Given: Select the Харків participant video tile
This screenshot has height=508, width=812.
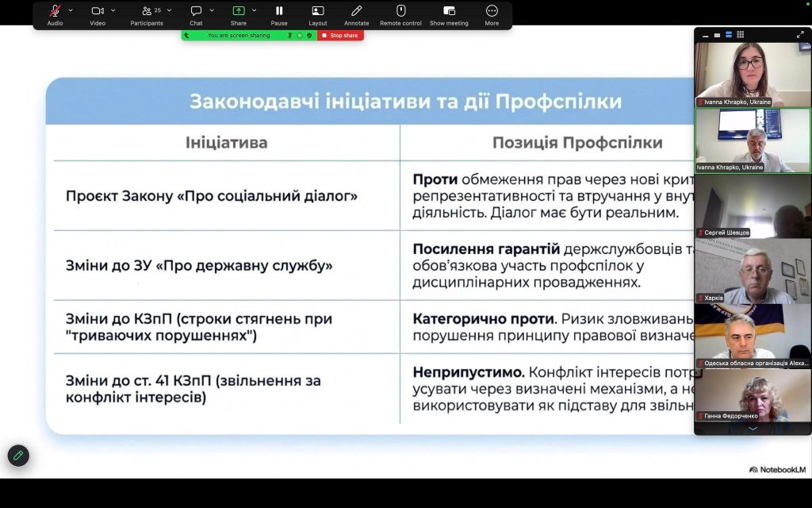Looking at the screenshot, I should coord(753,271).
